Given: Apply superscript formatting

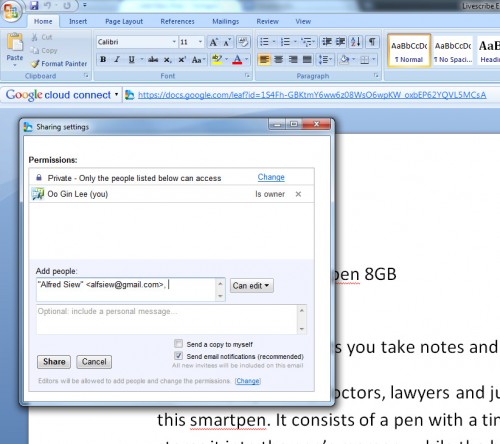Looking at the screenshot, I should 182,60.
